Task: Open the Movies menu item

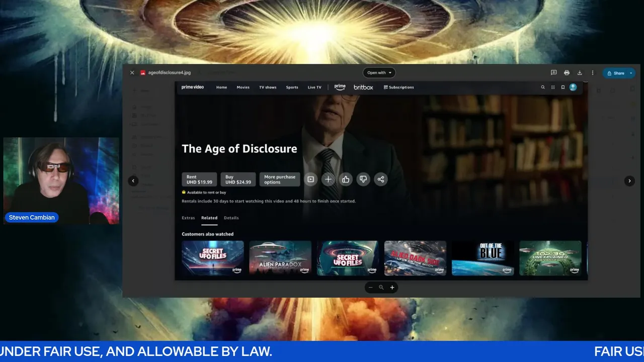Action: (243, 87)
